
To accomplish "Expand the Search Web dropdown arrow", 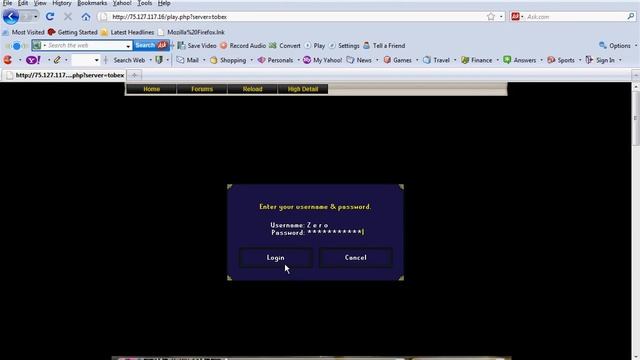I will pos(150,60).
